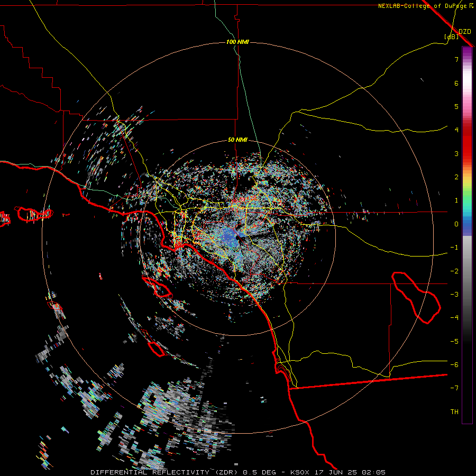
Task: Select the -5 value on the color scale
Action: point(454,342)
